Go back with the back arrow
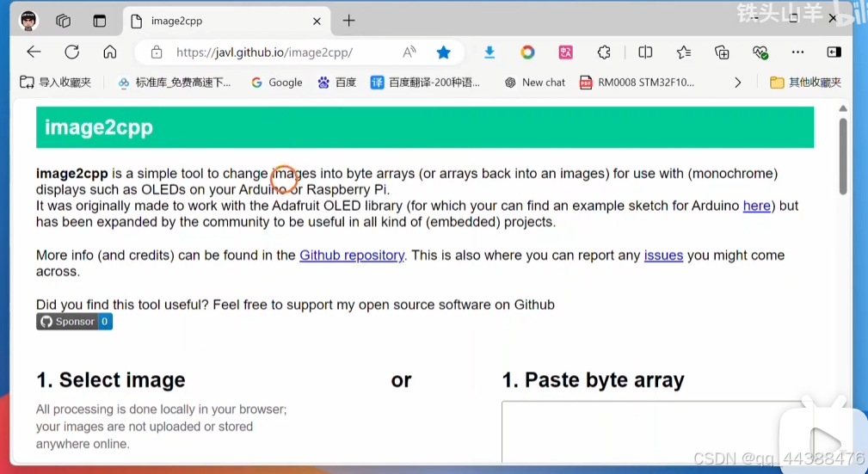 (x=34, y=52)
